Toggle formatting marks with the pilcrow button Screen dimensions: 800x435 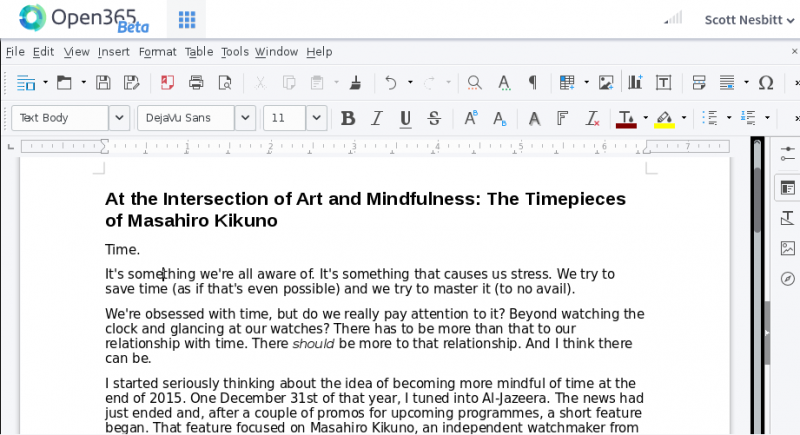pyautogui.click(x=533, y=83)
